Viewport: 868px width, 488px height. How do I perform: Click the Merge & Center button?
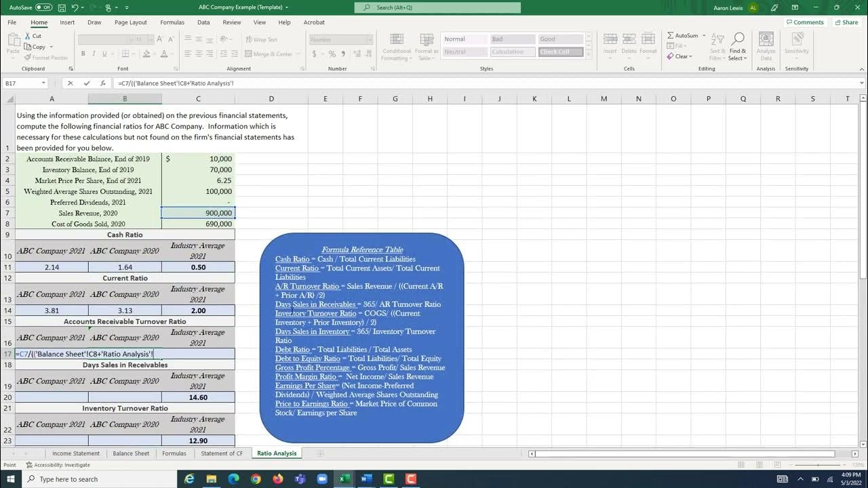[x=269, y=54]
